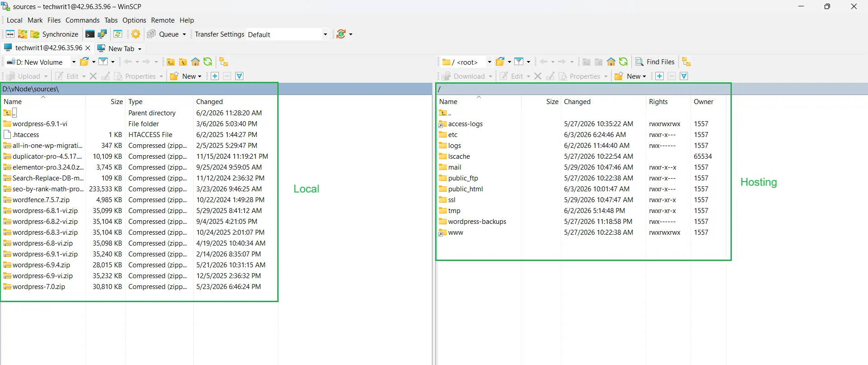
Task: Click the Queue button in the toolbar
Action: 163,34
